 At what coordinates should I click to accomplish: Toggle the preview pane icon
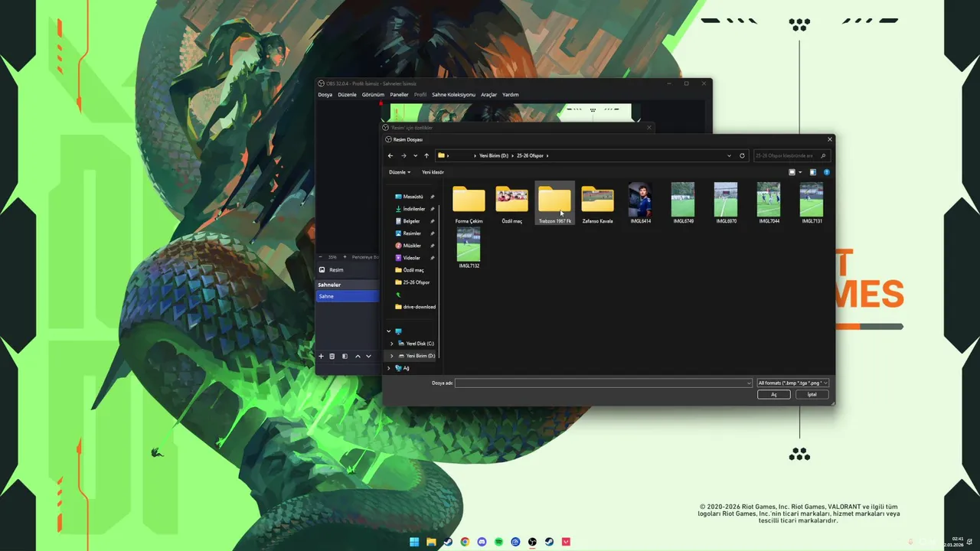pyautogui.click(x=812, y=172)
